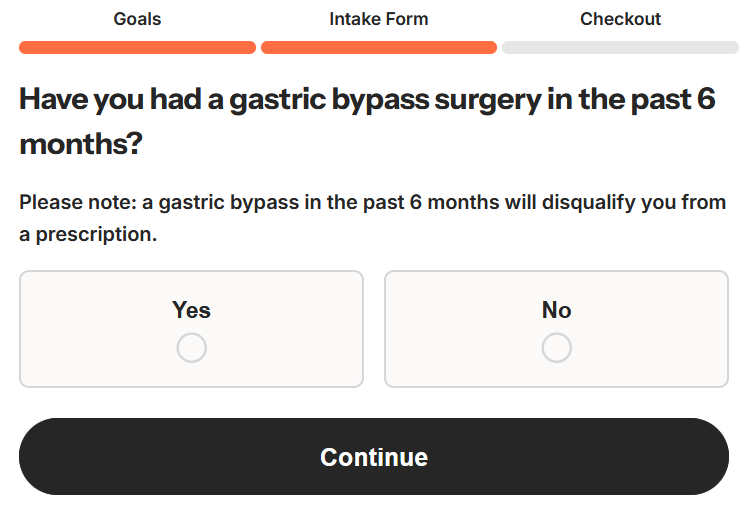Click the "Please note" disqualification paragraph

[x=372, y=219]
